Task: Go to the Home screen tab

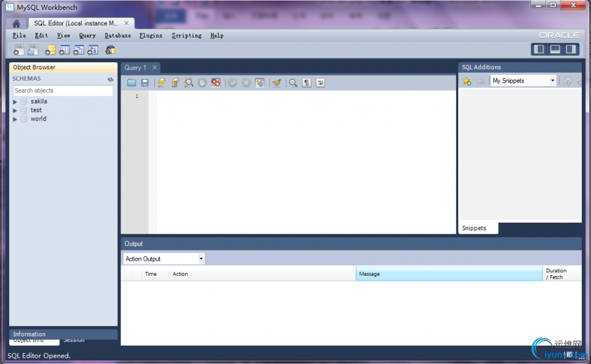Action: pyautogui.click(x=16, y=24)
